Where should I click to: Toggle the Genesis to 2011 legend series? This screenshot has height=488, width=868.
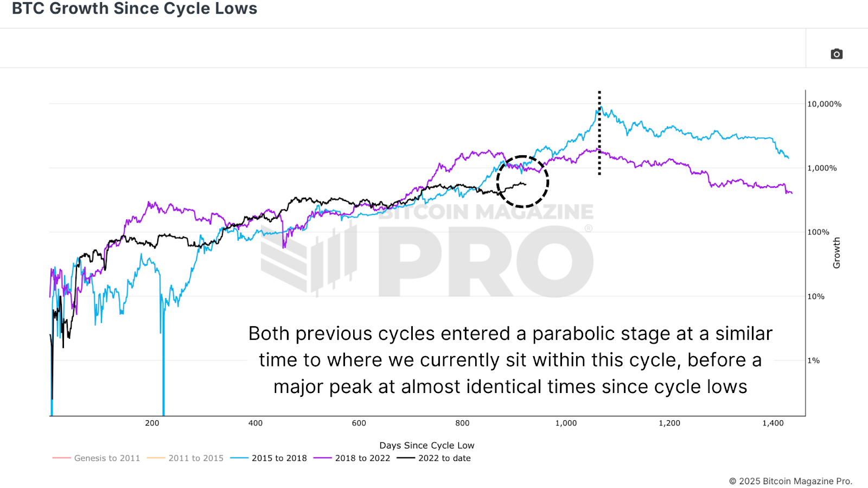[107, 458]
